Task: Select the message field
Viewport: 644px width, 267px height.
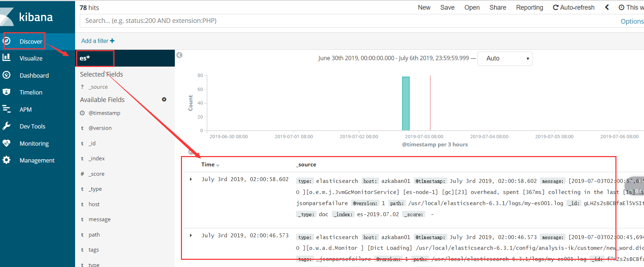Action: point(99,219)
